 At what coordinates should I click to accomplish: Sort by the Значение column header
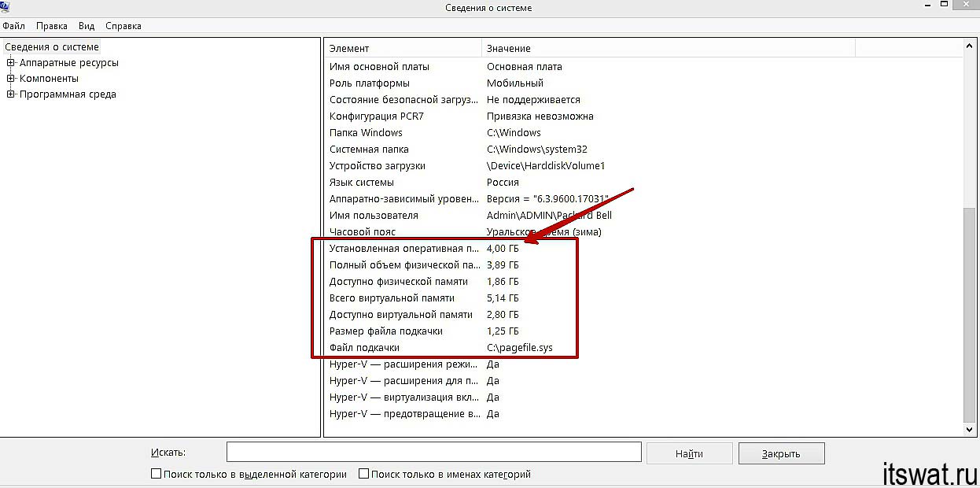click(668, 49)
